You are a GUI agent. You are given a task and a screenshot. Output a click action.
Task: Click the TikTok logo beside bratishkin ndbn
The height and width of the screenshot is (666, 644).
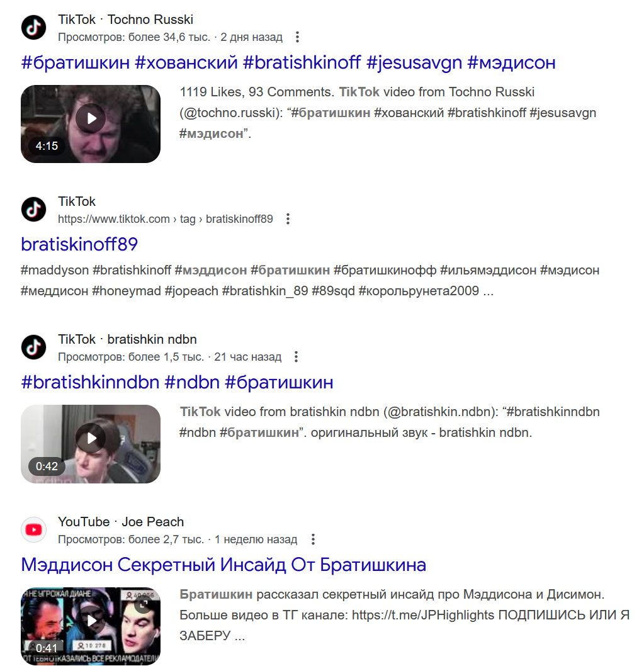(x=33, y=347)
